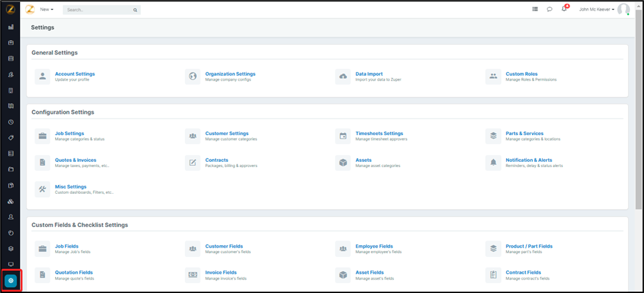Go to Custom Roles
644x293 pixels.
pos(521,74)
